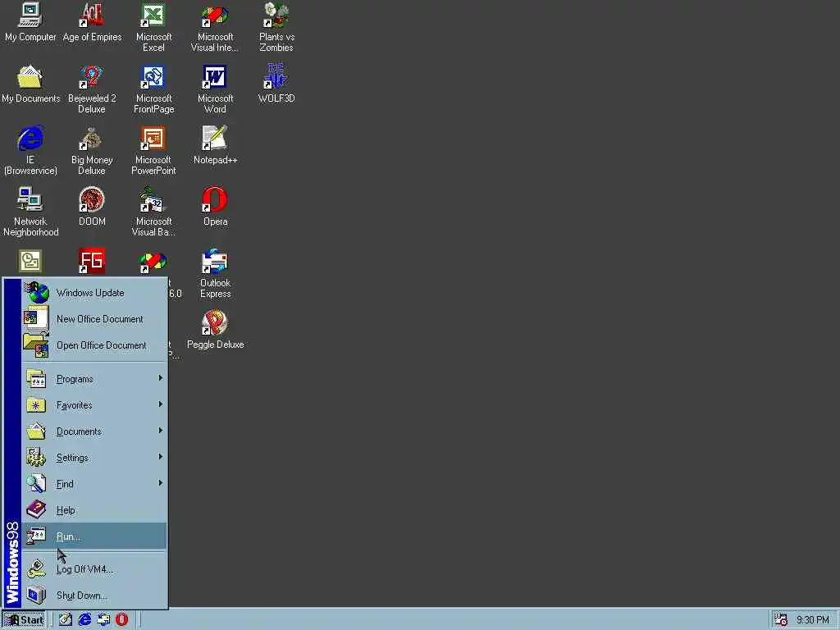Choose Log Off VM4... entry

(94, 569)
